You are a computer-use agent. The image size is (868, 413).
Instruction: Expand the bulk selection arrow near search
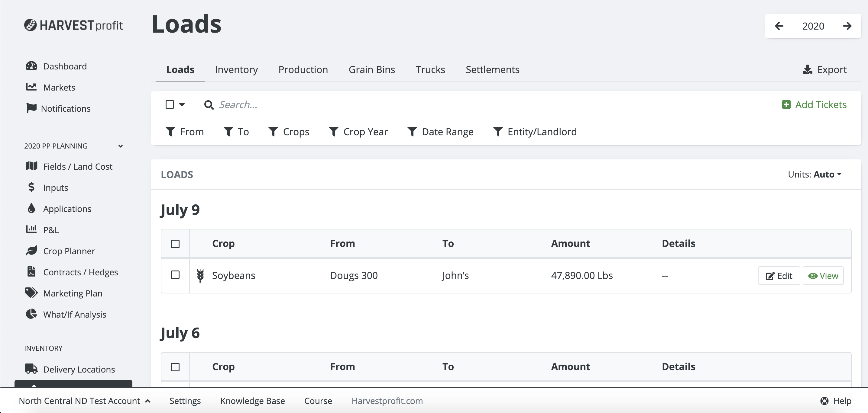(182, 105)
